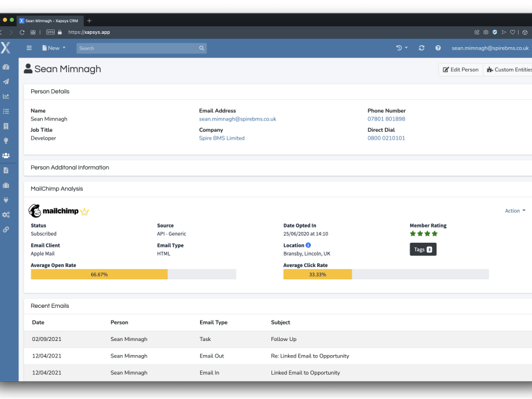The height and width of the screenshot is (399, 532).
Task: Click the Edit Person button
Action: tap(461, 69)
